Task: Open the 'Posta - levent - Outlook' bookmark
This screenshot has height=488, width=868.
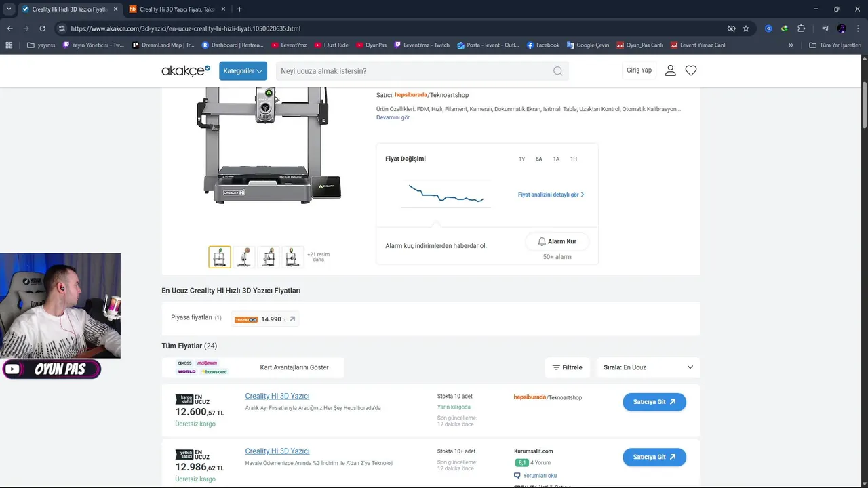Action: point(488,45)
